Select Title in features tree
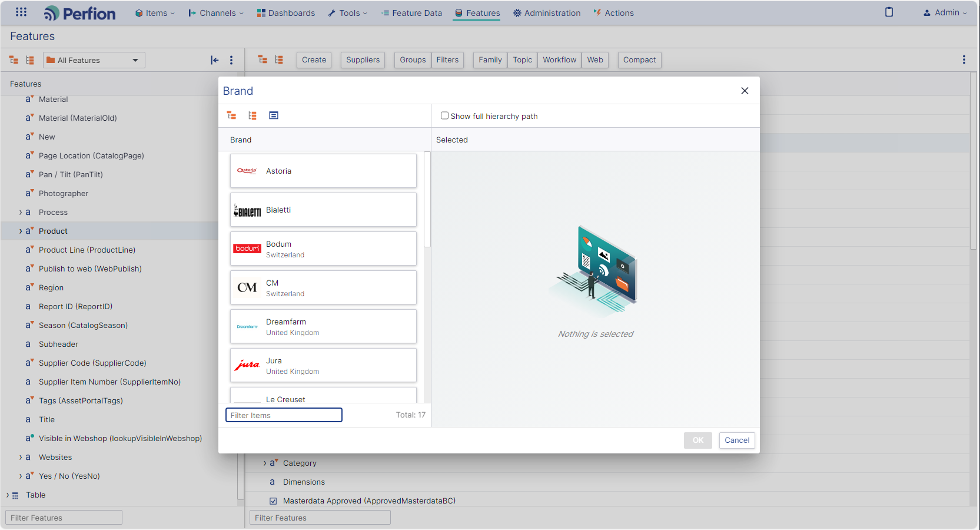980x530 pixels. 46,420
